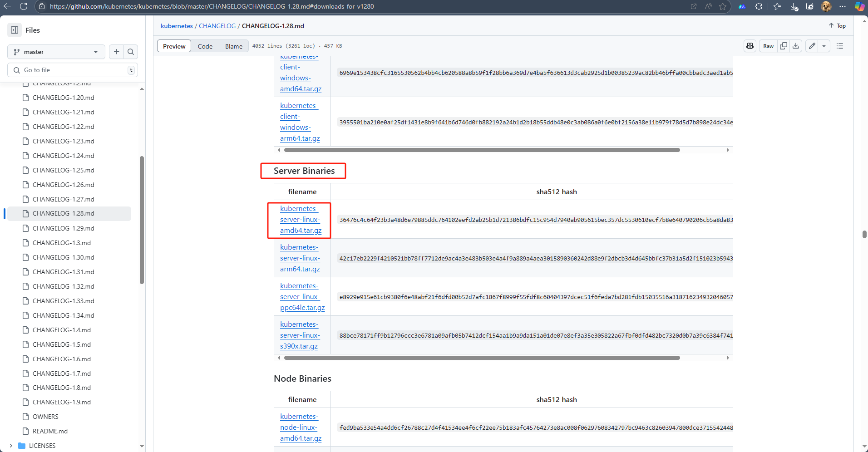
Task: Download kubernetes-client-windows-arm64.tar.gz
Action: [300, 122]
